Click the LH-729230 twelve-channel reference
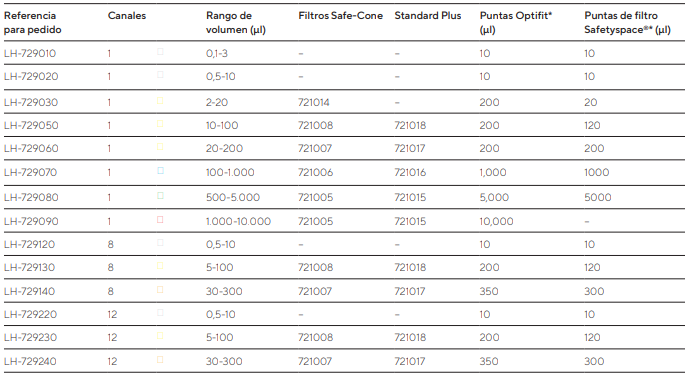 (30, 338)
